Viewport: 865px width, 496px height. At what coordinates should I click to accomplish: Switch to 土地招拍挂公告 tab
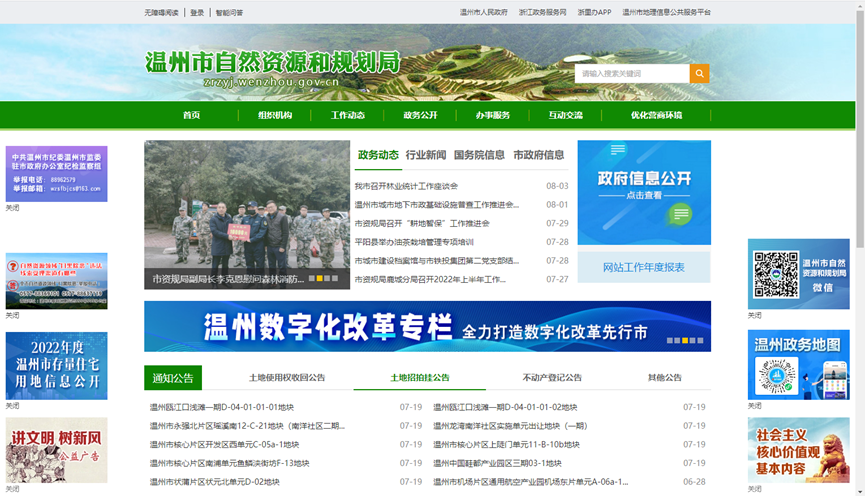420,378
